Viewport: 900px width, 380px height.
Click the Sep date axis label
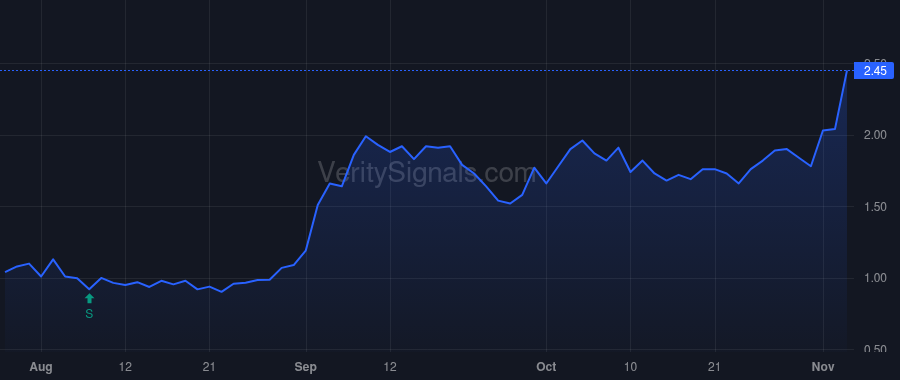[x=306, y=367]
